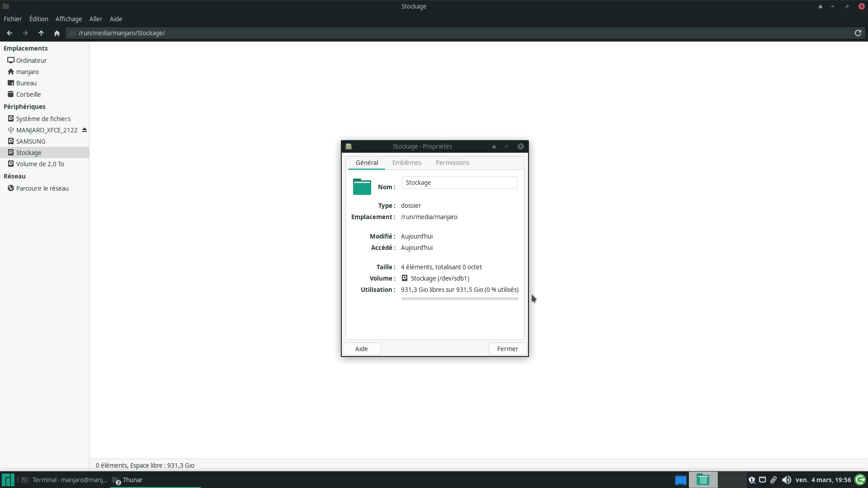
Task: Switch to the Emblèmes tab
Action: click(x=406, y=163)
